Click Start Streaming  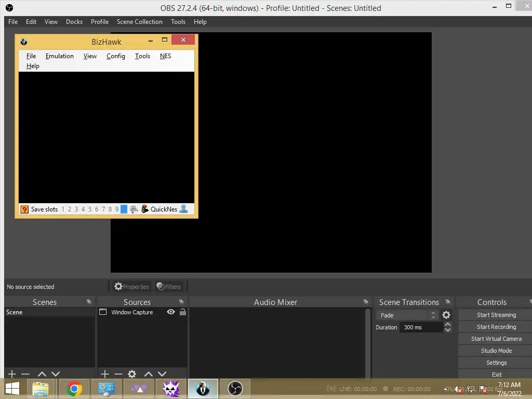click(x=496, y=315)
